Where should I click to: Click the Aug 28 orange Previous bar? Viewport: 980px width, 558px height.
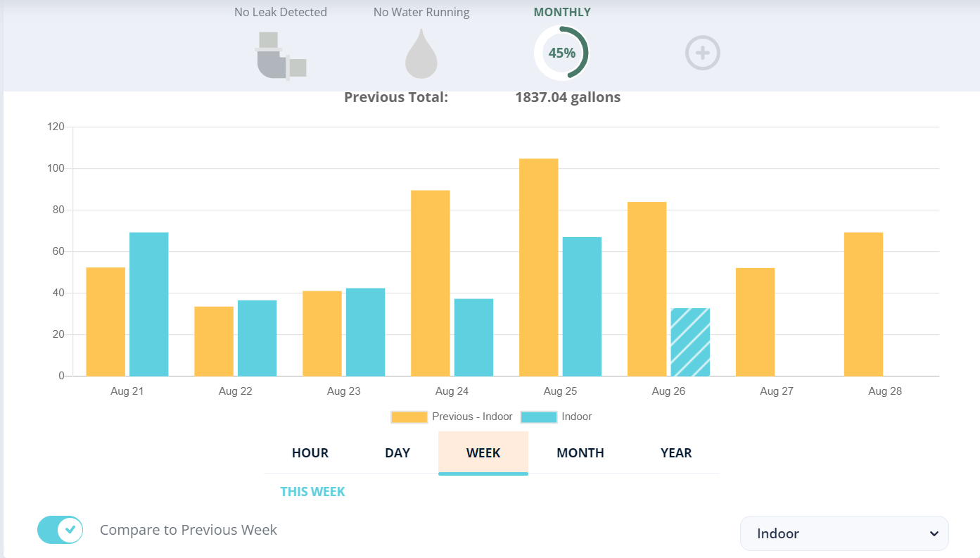[863, 304]
